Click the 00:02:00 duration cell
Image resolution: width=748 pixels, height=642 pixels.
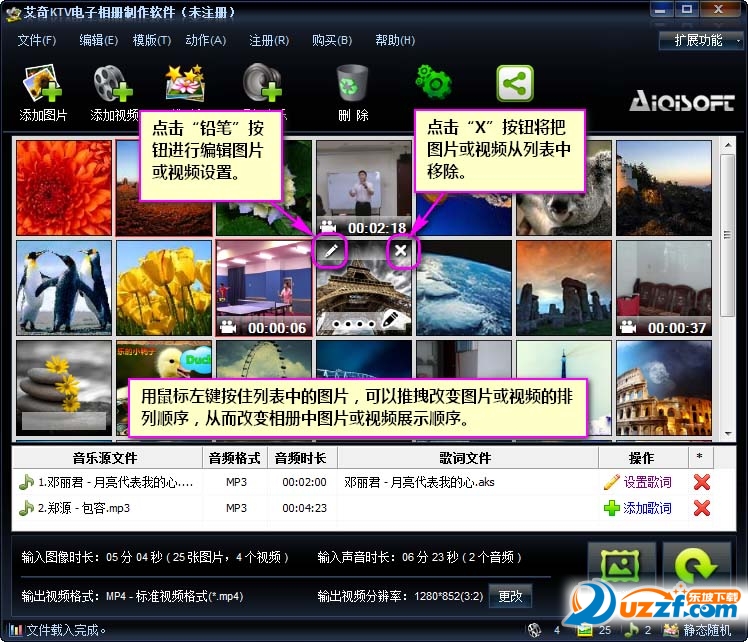(x=304, y=482)
